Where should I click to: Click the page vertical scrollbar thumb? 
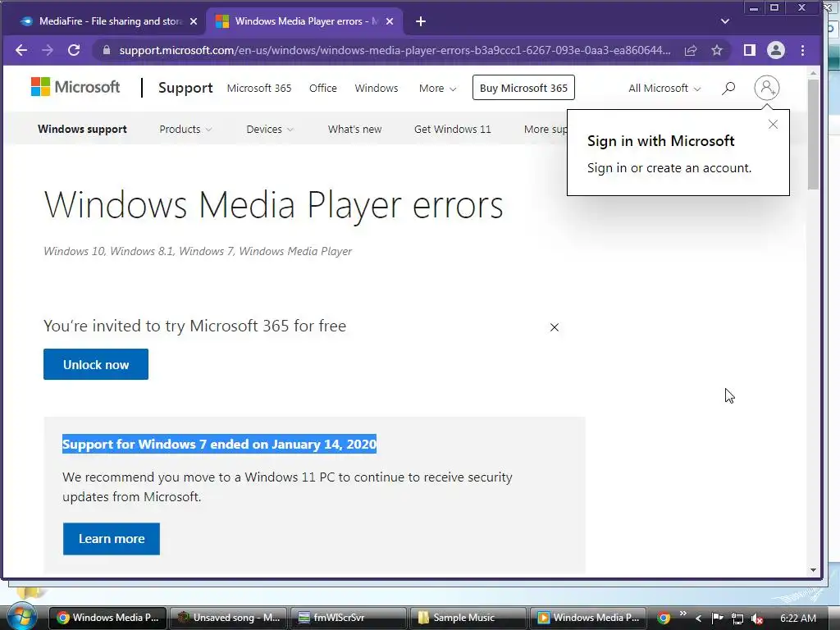813,134
